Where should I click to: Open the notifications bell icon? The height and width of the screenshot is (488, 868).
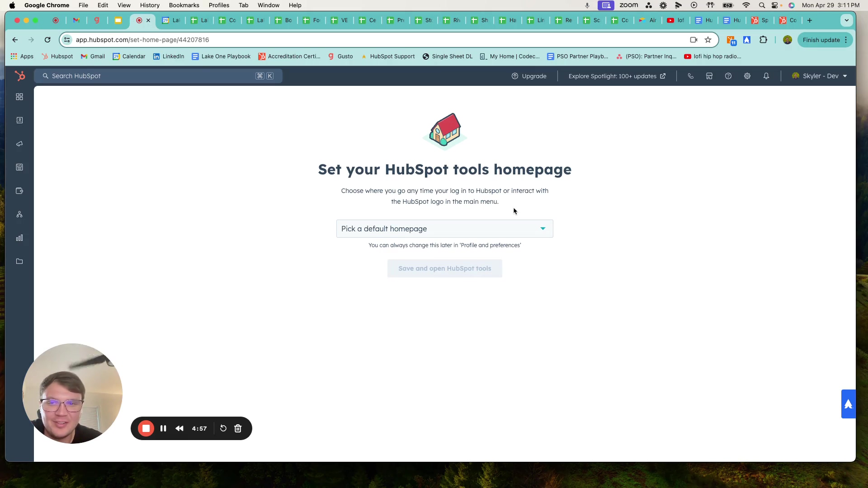point(766,76)
